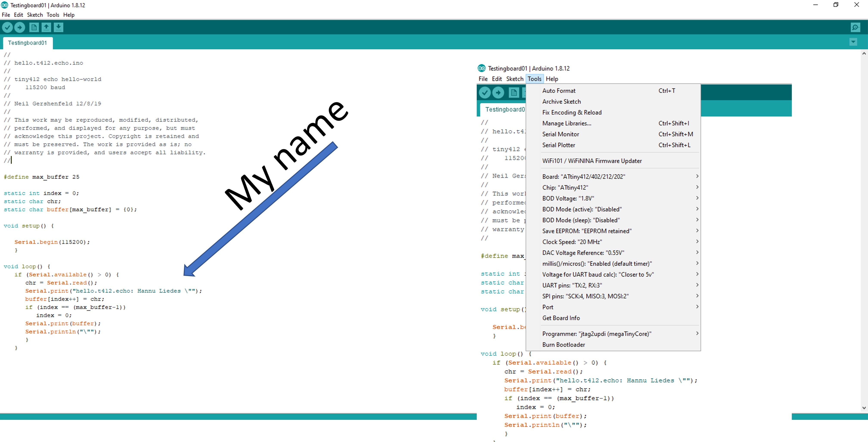Click the Upload arrow button in main toolbar
Image resolution: width=868 pixels, height=442 pixels.
tap(20, 27)
